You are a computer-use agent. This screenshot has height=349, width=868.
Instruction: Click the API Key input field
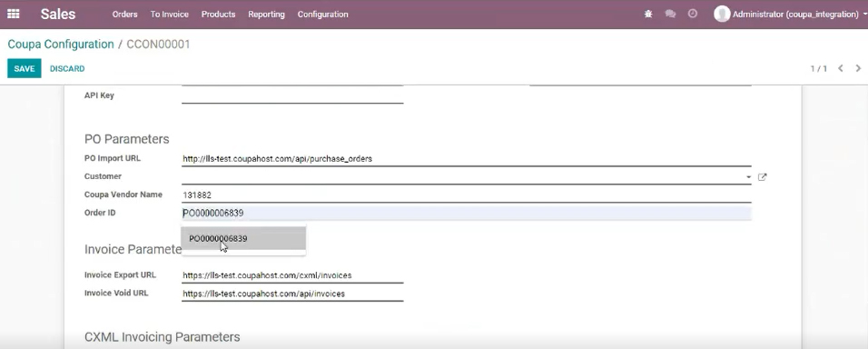[x=292, y=95]
